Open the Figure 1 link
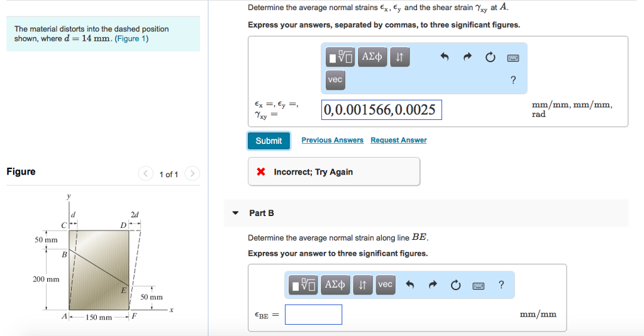Screen dimensions: 644x336 coord(131,38)
